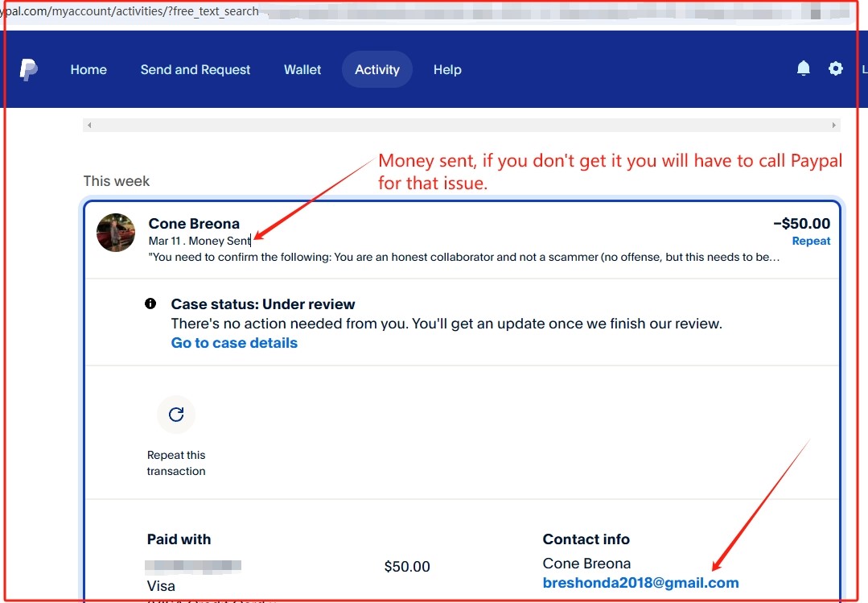The width and height of the screenshot is (868, 603).
Task: Open the notifications bell
Action: click(x=803, y=68)
